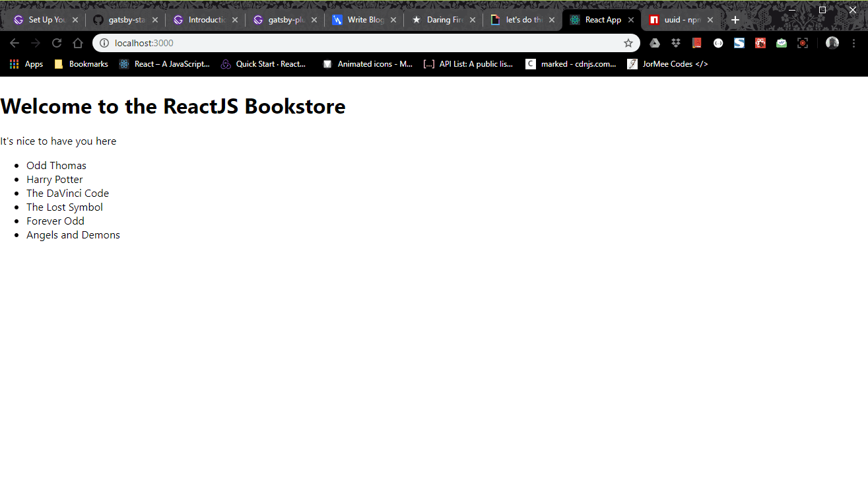Click the localhost:3000 address bar
The width and height of the screenshot is (868, 502).
tap(363, 43)
